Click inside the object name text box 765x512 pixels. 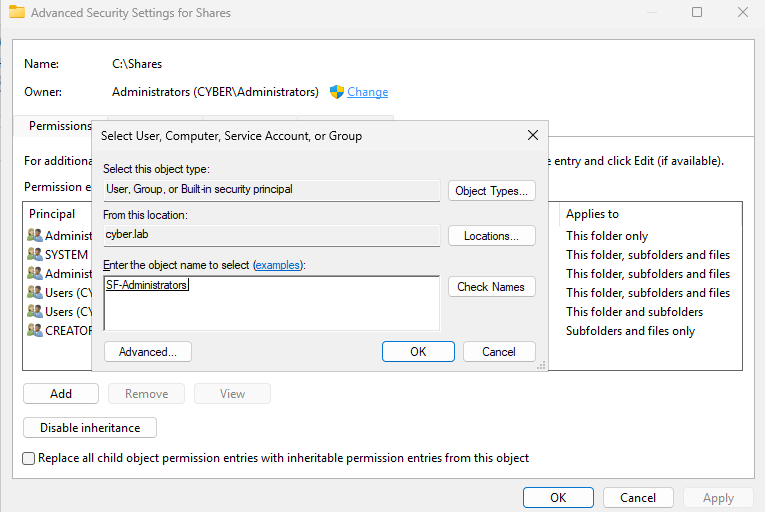270,305
